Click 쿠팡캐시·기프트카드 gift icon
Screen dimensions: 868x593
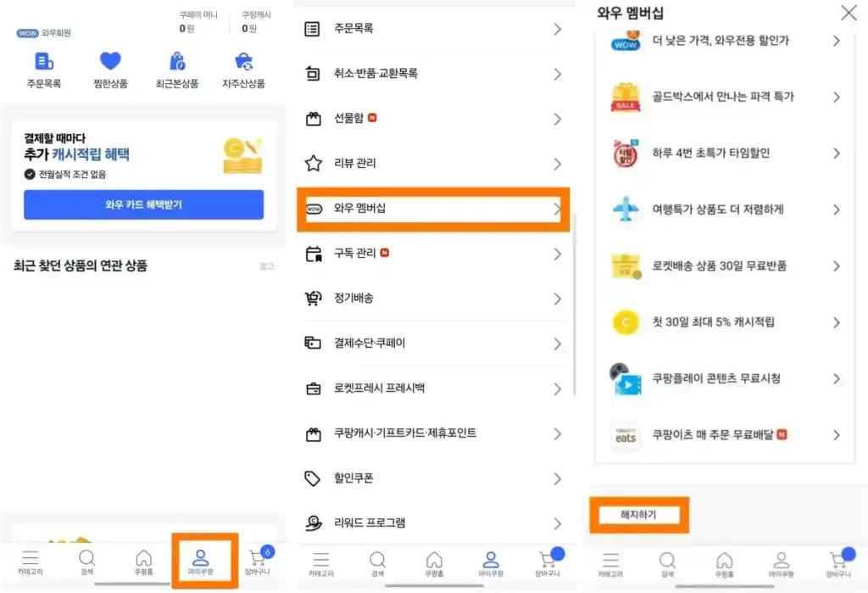314,434
